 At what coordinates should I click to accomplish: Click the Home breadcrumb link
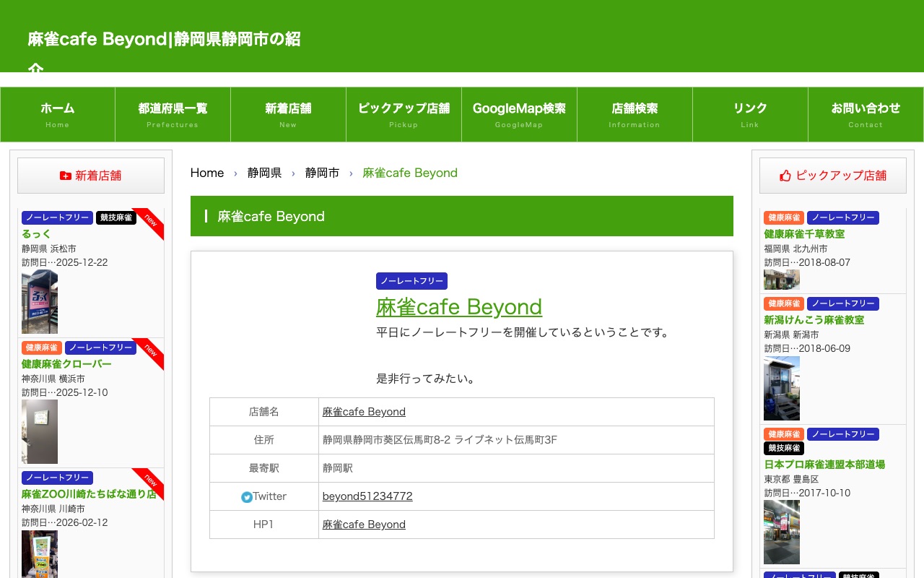pos(207,173)
